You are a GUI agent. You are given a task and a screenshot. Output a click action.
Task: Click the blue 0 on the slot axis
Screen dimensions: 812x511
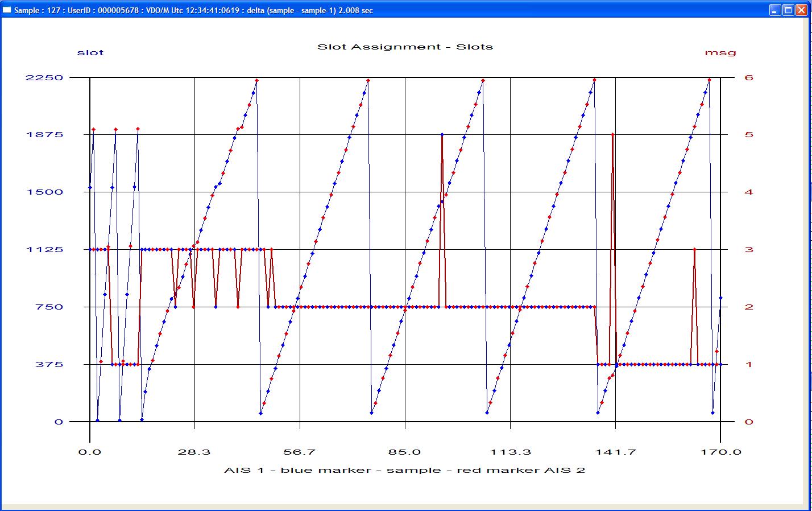click(x=59, y=422)
